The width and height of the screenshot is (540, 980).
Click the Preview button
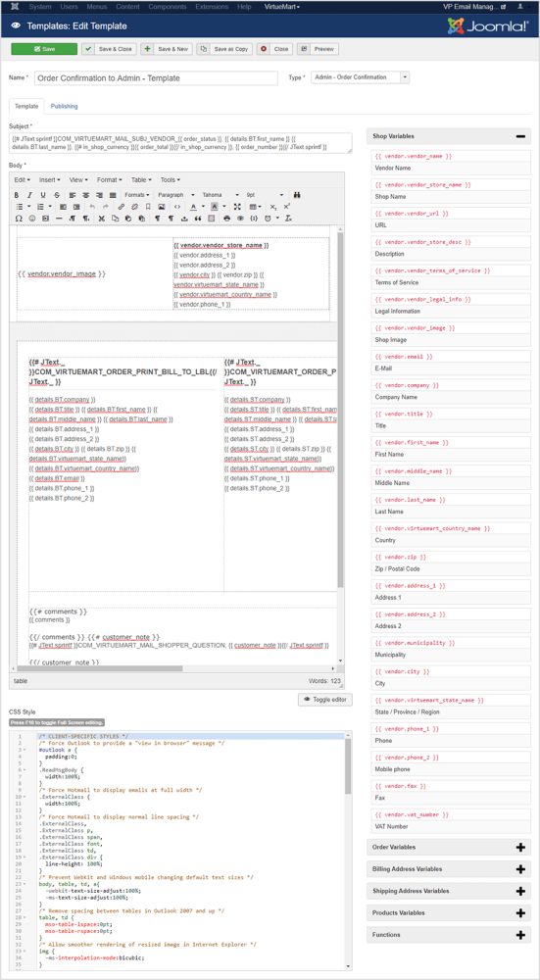(319, 49)
